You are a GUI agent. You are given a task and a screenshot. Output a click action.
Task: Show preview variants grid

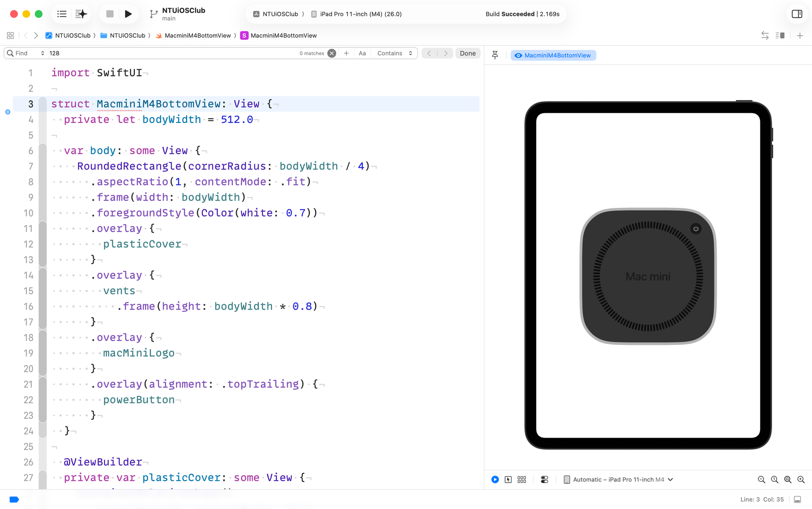522,479
